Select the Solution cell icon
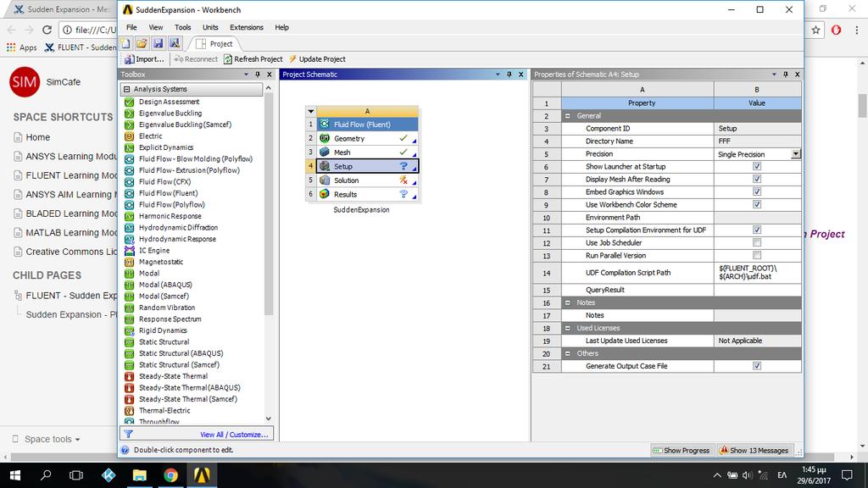The width and height of the screenshot is (868, 488). point(325,180)
